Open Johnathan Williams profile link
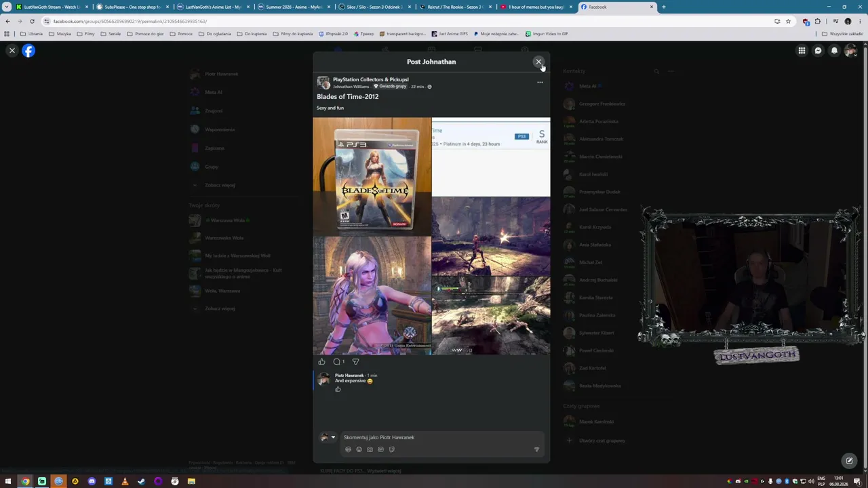The width and height of the screenshot is (868, 488). (x=351, y=87)
